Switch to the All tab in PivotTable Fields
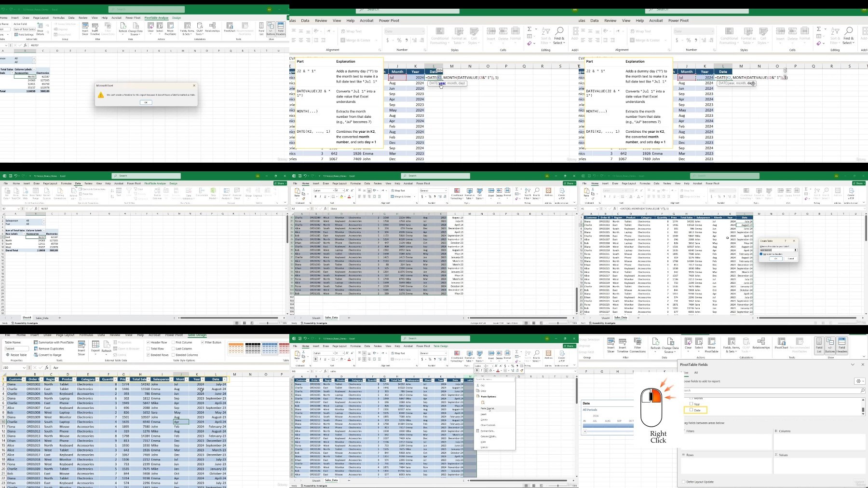The image size is (868, 488). 696,373
